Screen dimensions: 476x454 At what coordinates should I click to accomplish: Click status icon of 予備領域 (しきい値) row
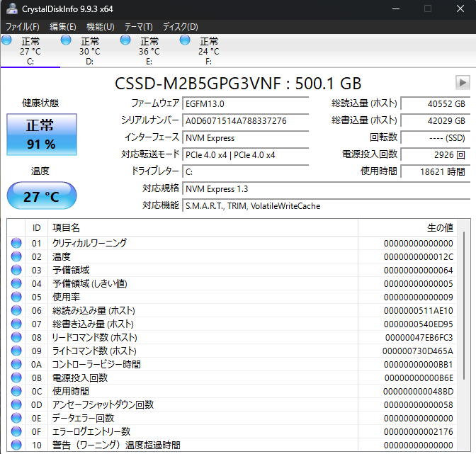(x=16, y=283)
